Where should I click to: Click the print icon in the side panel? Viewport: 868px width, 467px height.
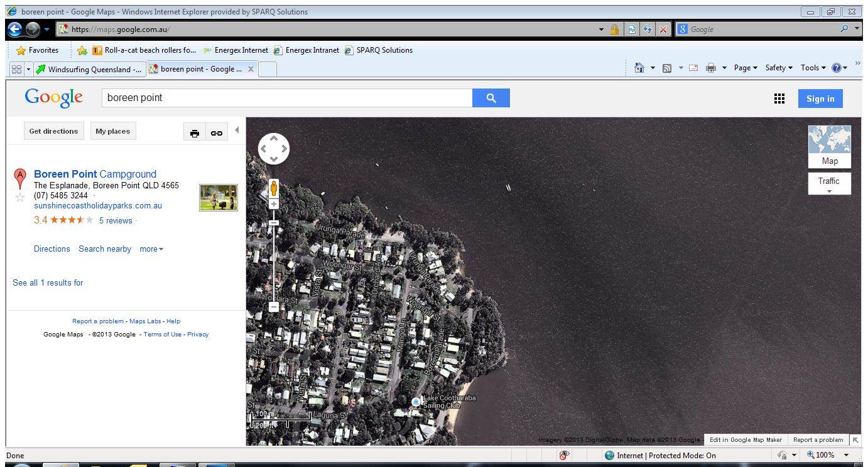point(195,132)
